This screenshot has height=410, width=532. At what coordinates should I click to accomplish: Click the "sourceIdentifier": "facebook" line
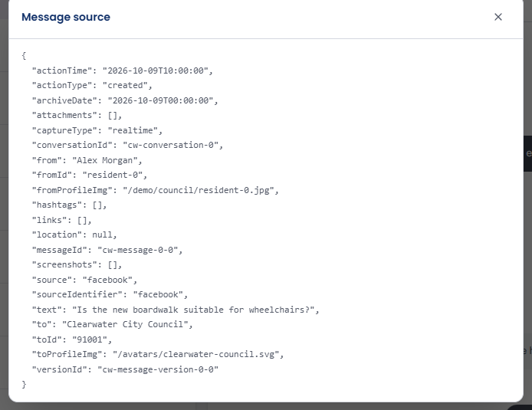pos(110,294)
